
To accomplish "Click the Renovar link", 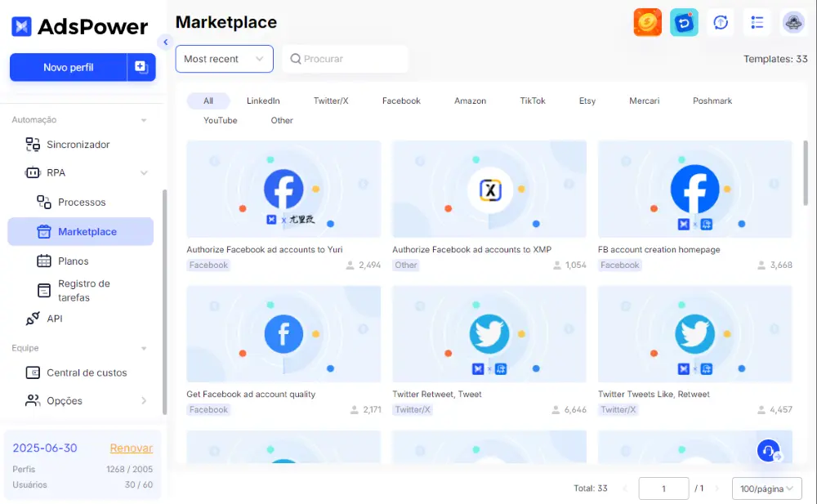I will [132, 448].
